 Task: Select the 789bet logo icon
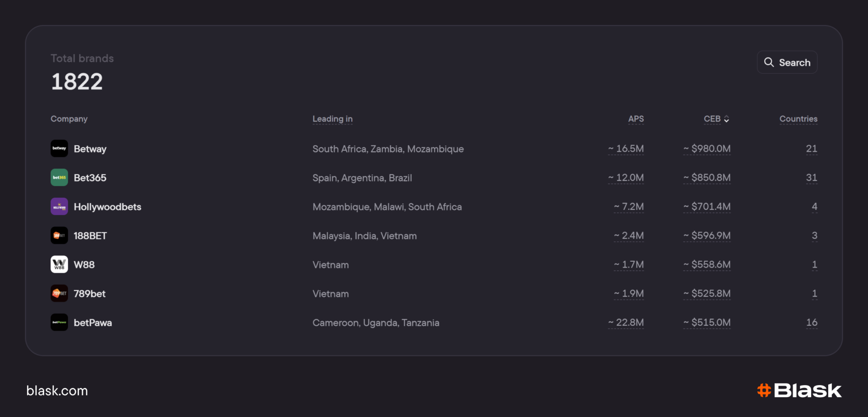click(x=59, y=293)
